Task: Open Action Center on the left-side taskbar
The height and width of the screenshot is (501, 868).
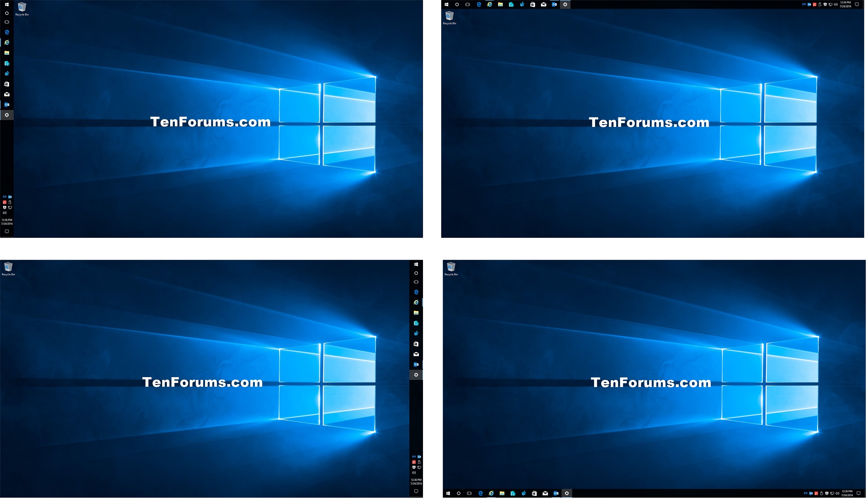Action: tap(7, 231)
